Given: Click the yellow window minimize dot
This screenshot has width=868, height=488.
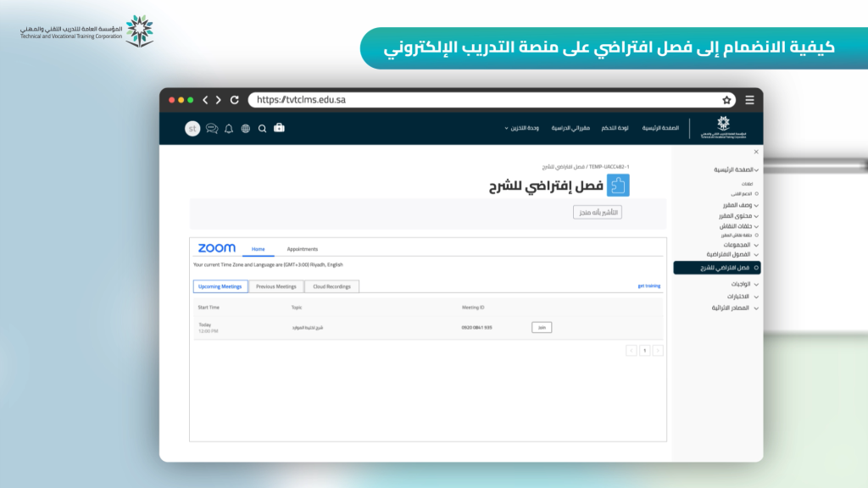Looking at the screenshot, I should [x=181, y=100].
